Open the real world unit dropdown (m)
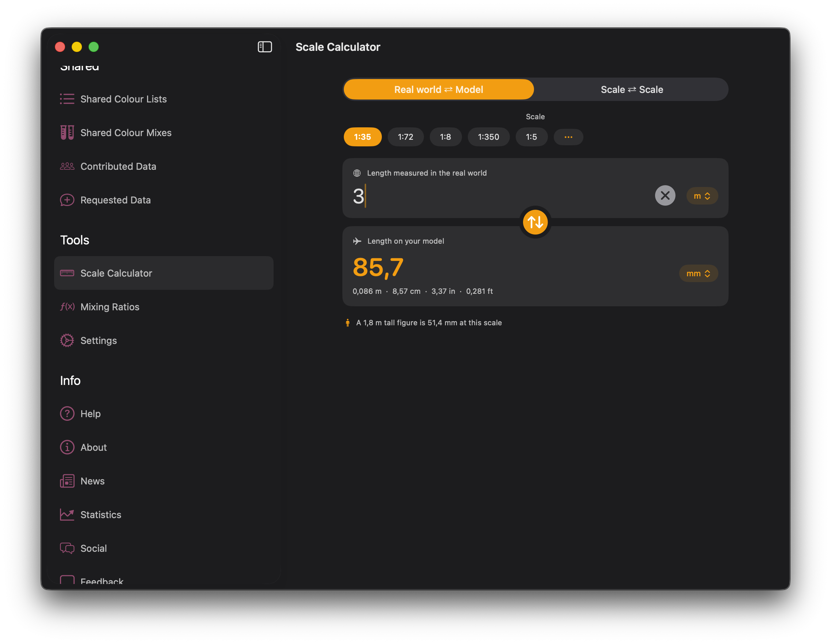831x644 pixels. click(x=702, y=196)
